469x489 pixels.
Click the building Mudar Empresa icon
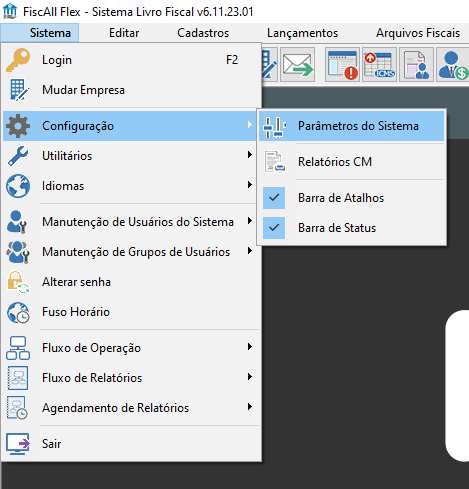[19, 90]
